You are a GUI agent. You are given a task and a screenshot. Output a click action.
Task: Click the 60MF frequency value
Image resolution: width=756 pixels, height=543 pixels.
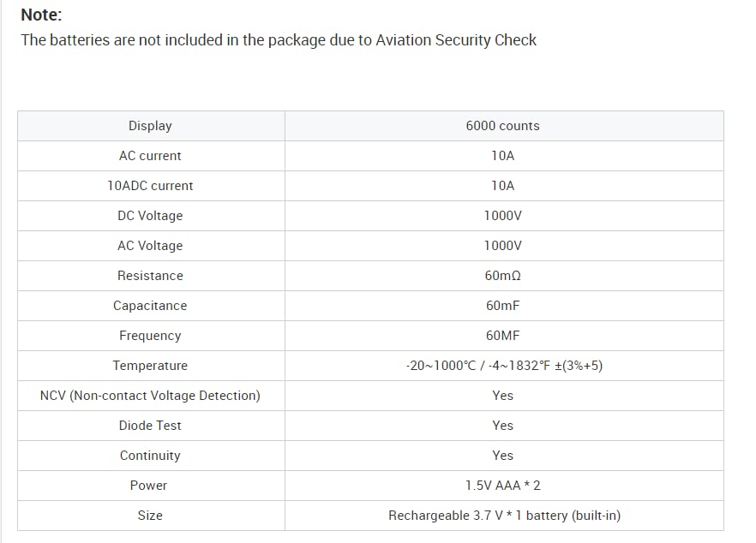pyautogui.click(x=502, y=336)
